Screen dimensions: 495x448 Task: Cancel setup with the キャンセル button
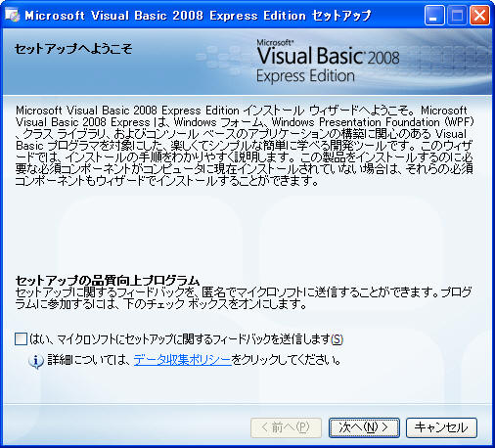point(441,427)
